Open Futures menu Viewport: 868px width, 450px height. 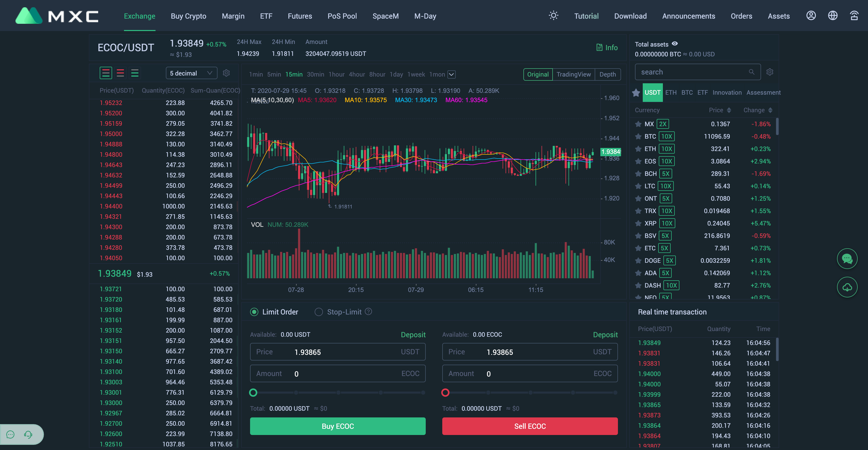tap(300, 16)
